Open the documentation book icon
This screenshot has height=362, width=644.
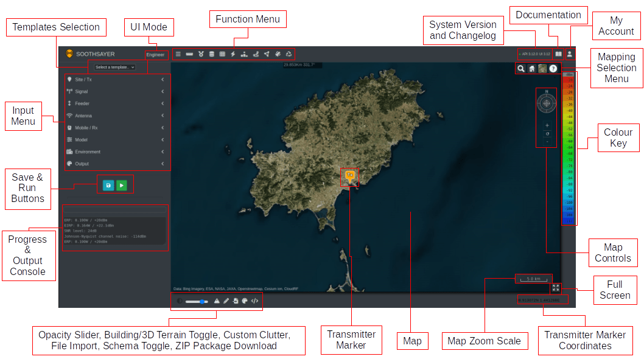click(x=558, y=54)
